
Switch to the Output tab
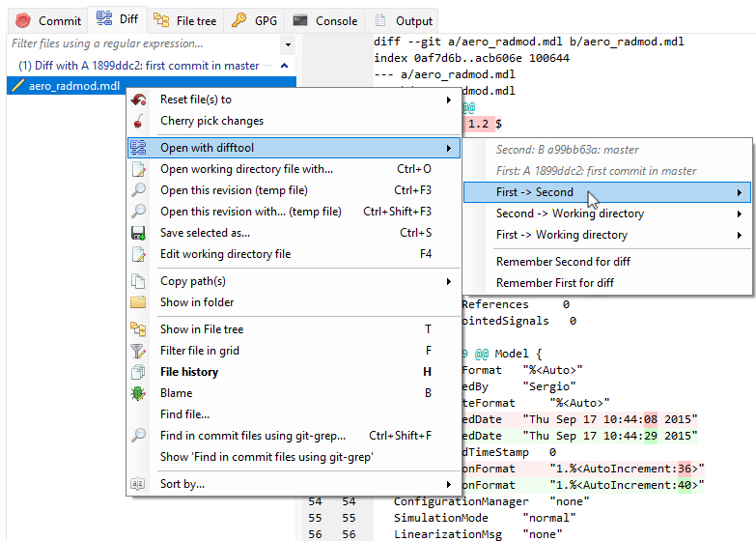tap(402, 20)
